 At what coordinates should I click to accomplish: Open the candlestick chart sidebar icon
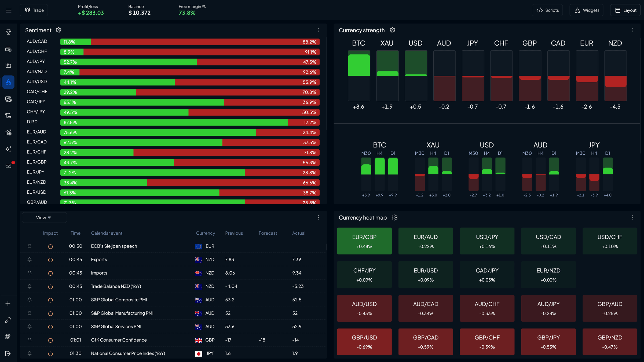pos(8,65)
